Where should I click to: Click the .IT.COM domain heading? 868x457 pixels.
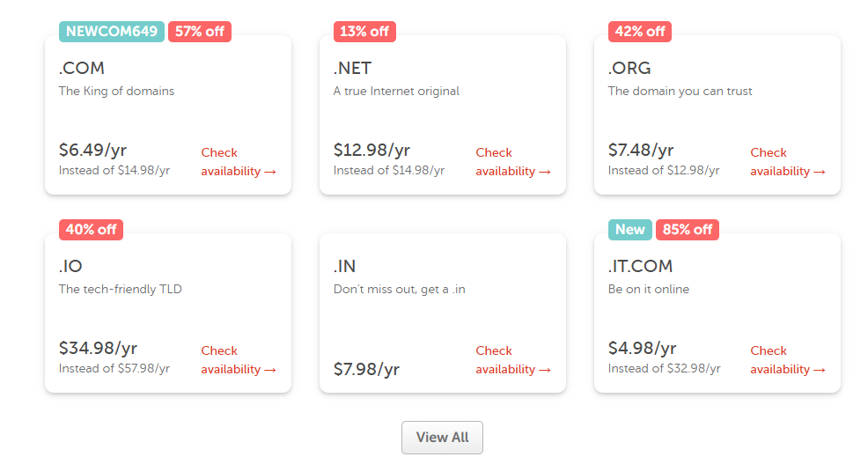point(640,267)
